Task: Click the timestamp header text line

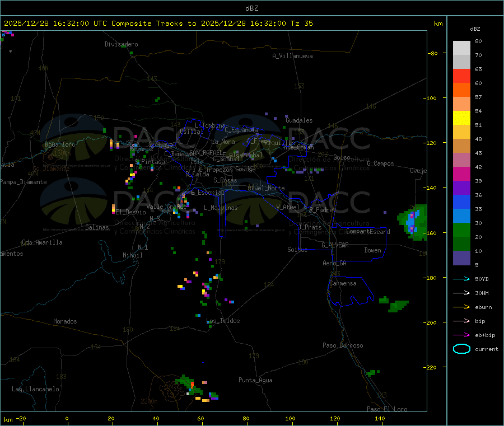Action: [158, 24]
